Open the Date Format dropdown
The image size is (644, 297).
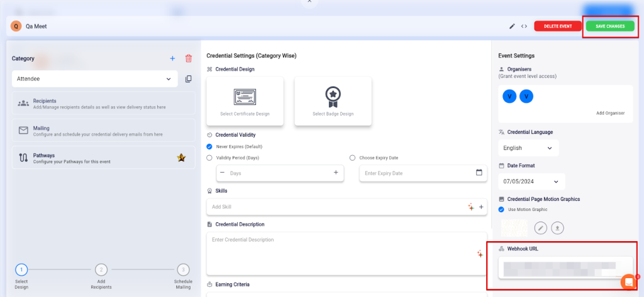tap(531, 181)
